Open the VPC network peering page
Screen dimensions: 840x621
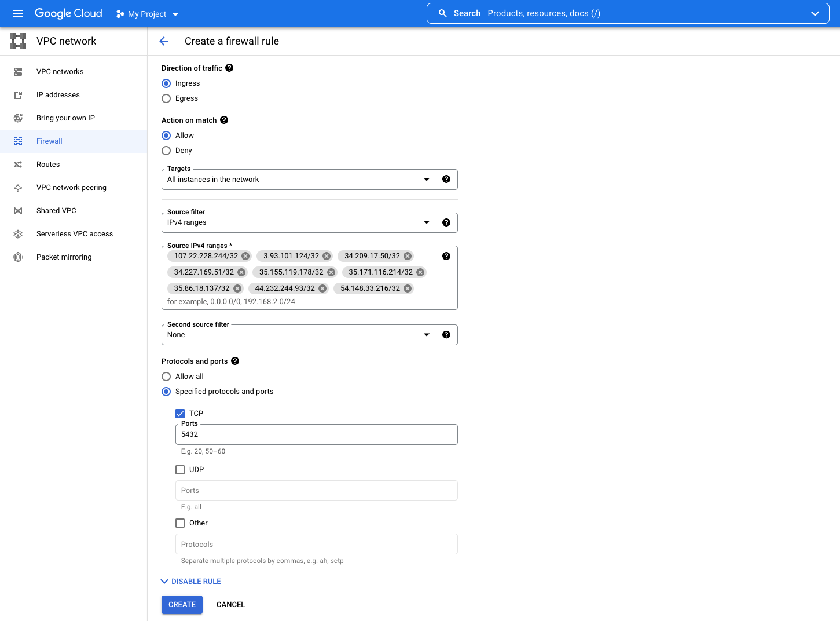pyautogui.click(x=71, y=187)
